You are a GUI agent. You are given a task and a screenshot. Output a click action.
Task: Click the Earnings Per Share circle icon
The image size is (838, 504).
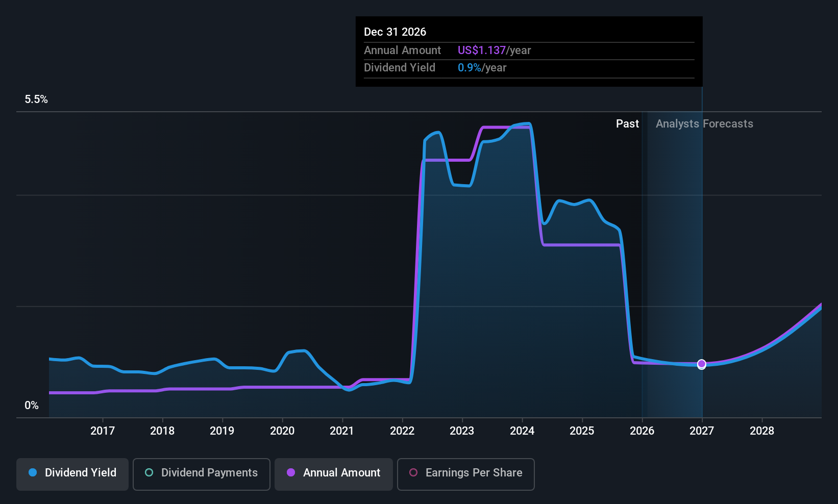[x=413, y=473]
